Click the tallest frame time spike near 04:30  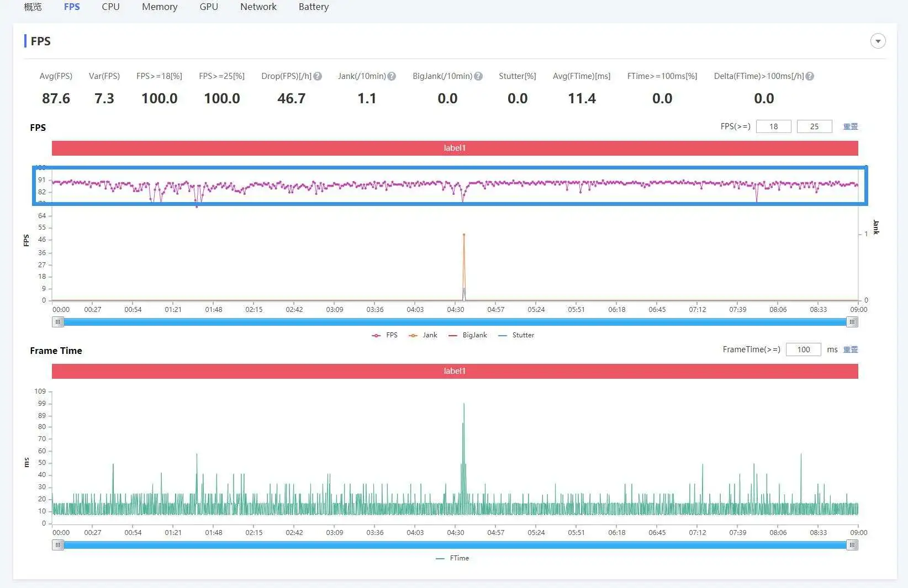[464, 404]
